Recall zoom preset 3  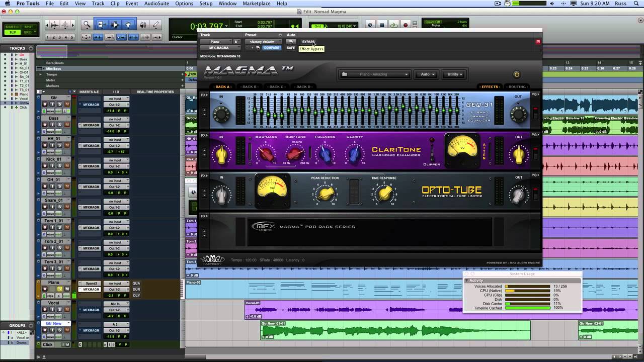[x=60, y=37]
